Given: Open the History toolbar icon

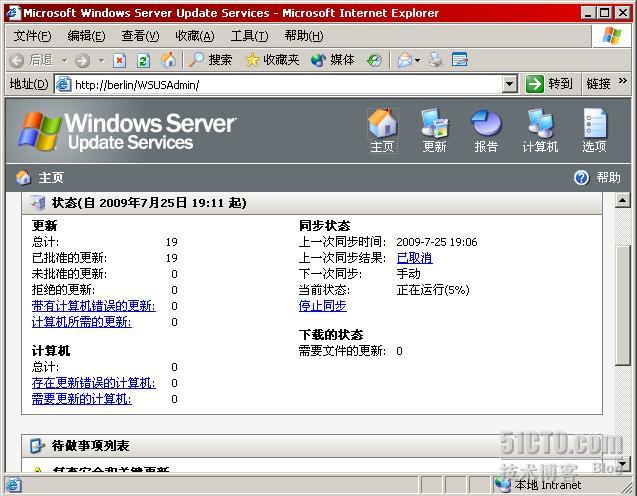Looking at the screenshot, I should click(x=374, y=61).
